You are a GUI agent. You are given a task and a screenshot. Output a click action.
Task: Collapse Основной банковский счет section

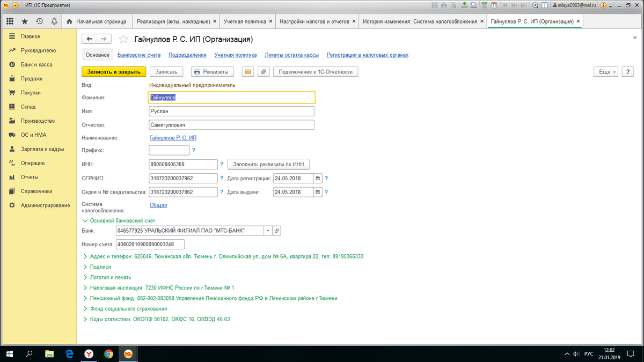(84, 220)
